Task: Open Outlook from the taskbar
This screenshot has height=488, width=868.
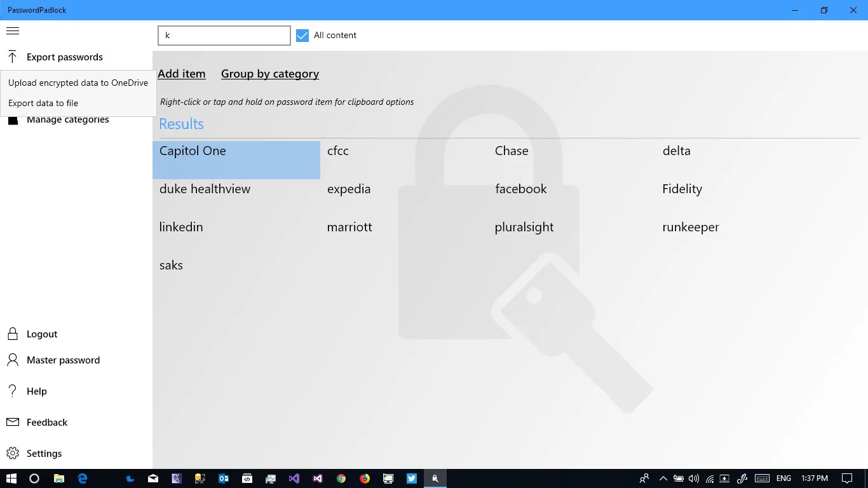Action: coord(224,478)
